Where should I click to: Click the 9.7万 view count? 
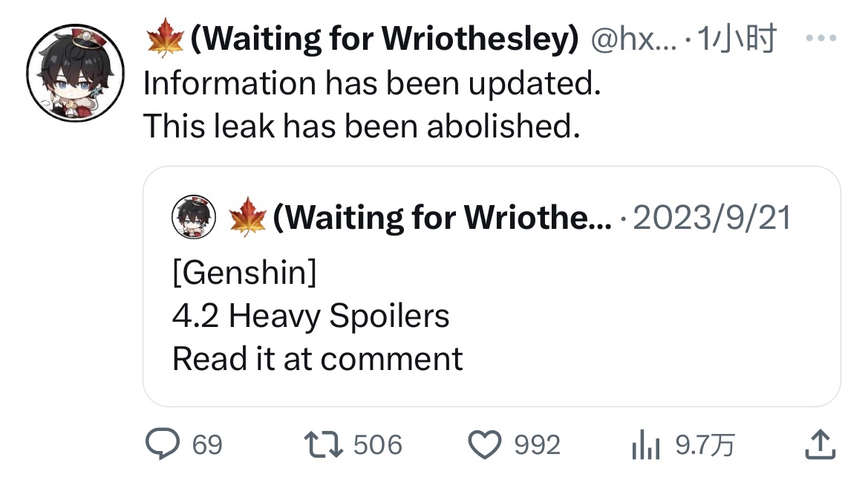(x=705, y=445)
